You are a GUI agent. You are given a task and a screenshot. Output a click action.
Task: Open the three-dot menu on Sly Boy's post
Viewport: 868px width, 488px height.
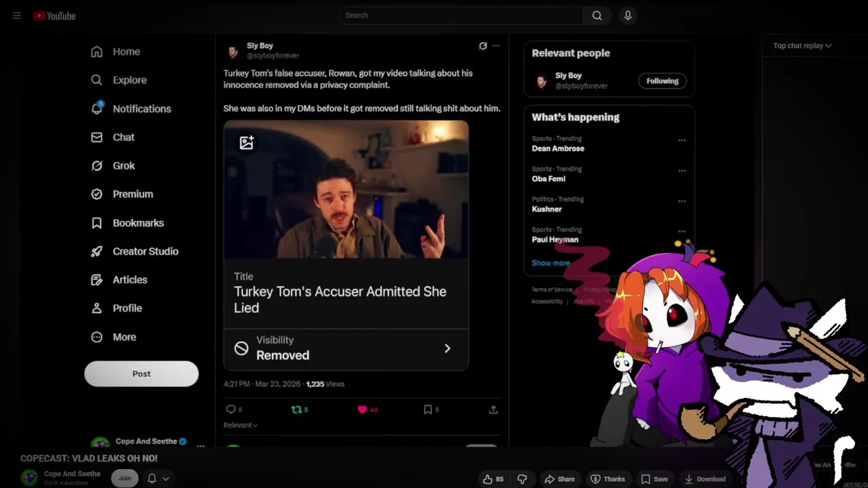[x=496, y=46]
